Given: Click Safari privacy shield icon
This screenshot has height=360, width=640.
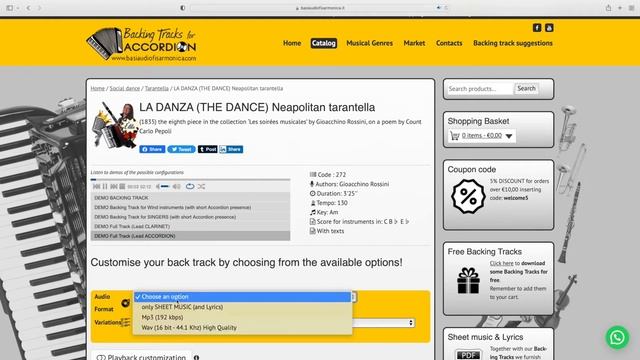Looking at the screenshot, I should 182,8.
